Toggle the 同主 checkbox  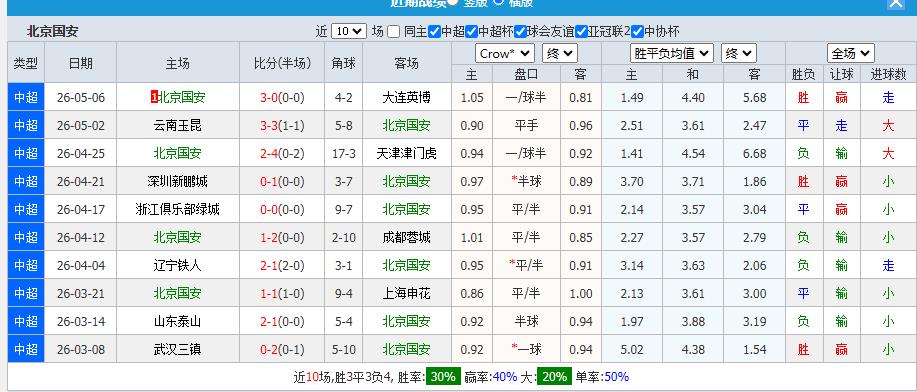click(394, 32)
